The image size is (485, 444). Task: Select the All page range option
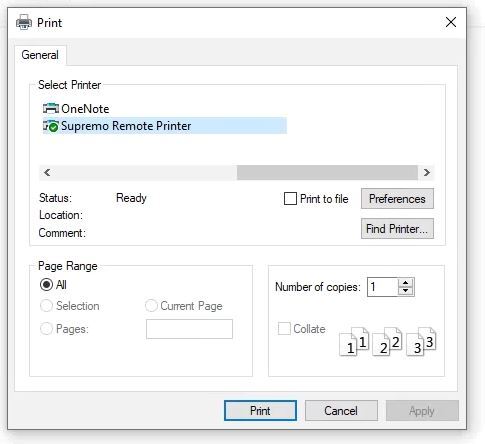coord(46,285)
